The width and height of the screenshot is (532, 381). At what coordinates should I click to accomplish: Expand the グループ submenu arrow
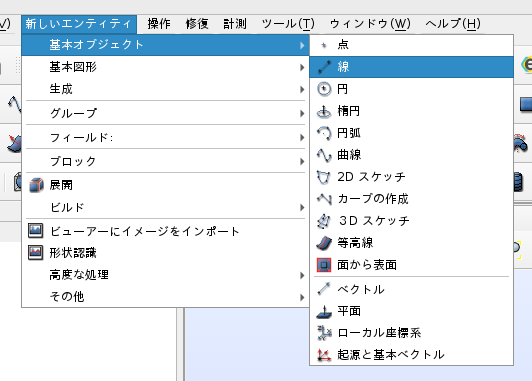(302, 113)
